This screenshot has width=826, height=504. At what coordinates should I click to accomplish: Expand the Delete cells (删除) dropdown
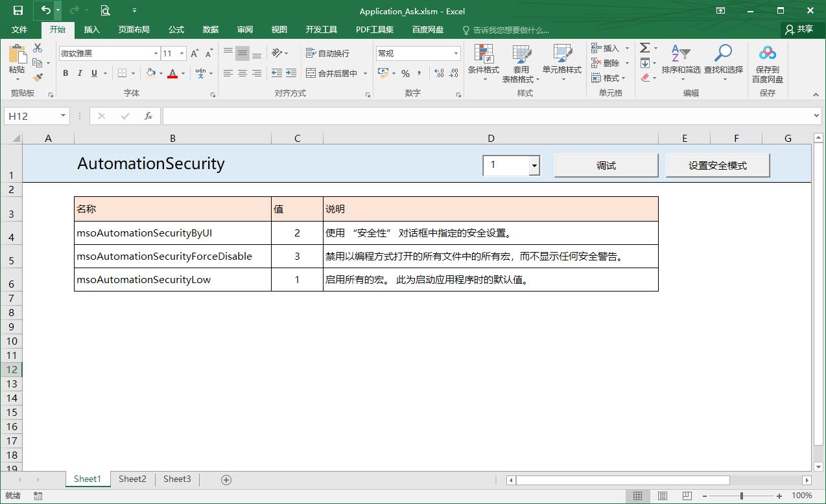pos(627,63)
